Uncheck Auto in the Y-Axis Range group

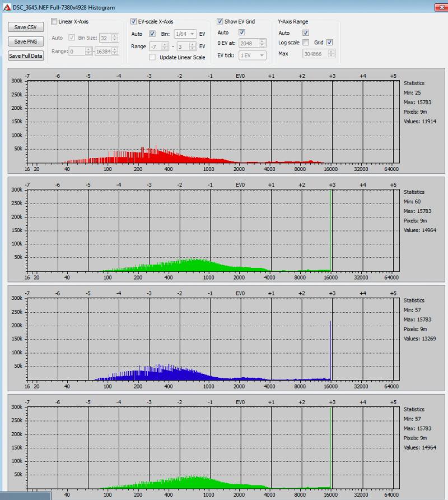(x=306, y=33)
